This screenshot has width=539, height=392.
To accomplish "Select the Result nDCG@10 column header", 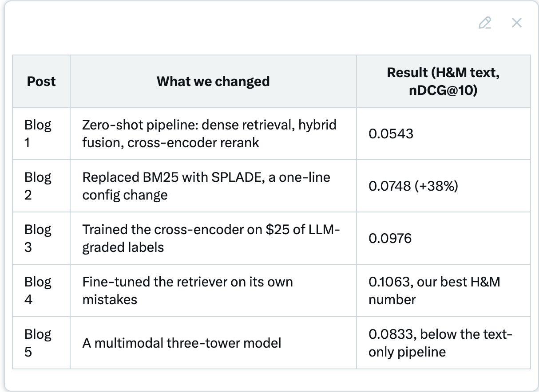I will 443,81.
